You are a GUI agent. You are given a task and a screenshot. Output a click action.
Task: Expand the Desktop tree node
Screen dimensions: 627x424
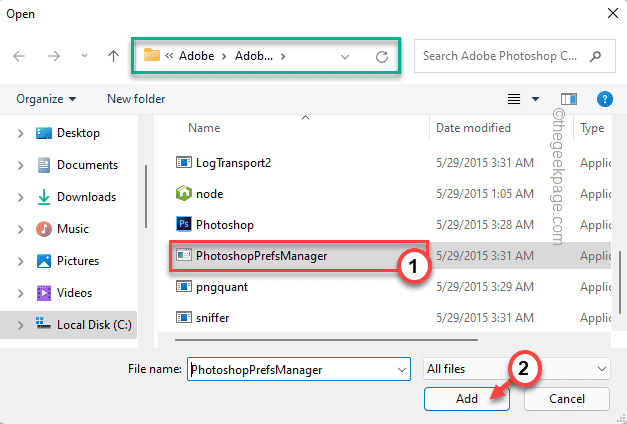click(x=21, y=133)
